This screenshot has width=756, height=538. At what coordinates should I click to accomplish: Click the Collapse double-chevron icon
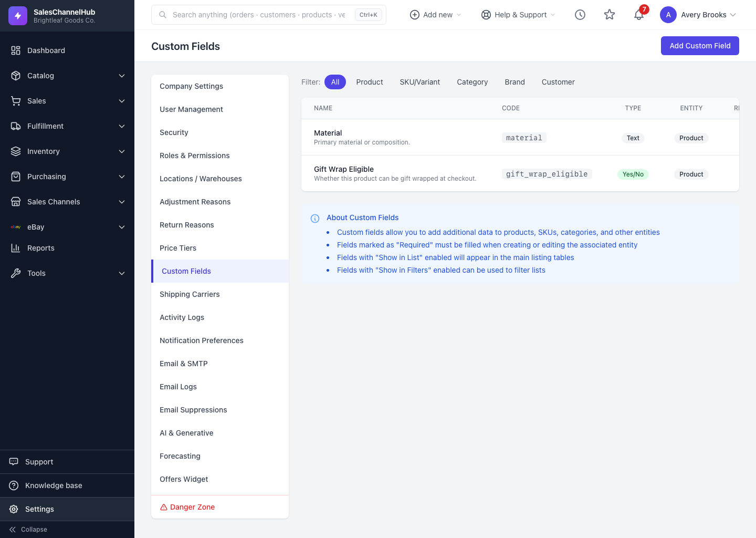(13, 530)
